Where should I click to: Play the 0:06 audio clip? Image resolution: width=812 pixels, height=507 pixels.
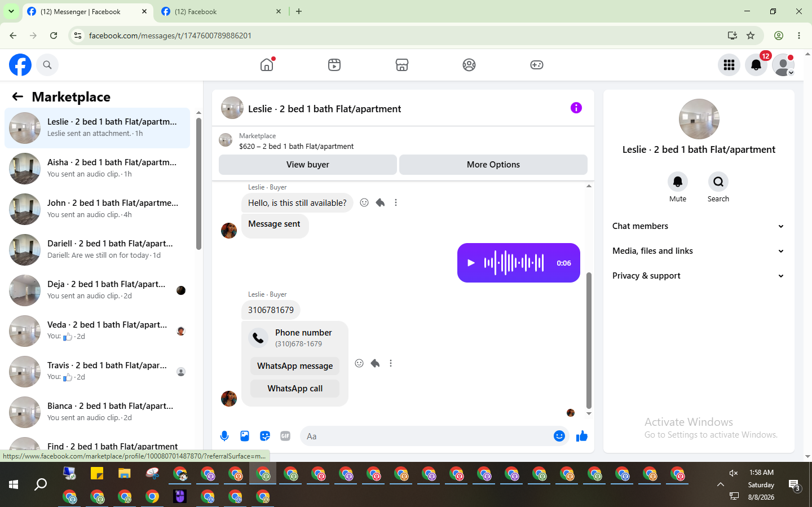point(471,263)
